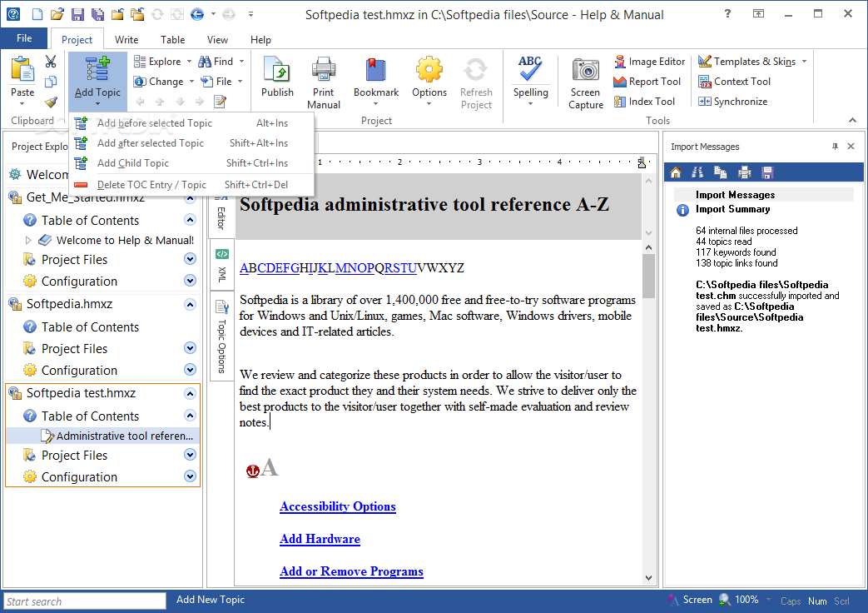Viewport: 868px width, 613px height.
Task: Open the Topic Options side tab
Action: pyautogui.click(x=222, y=336)
